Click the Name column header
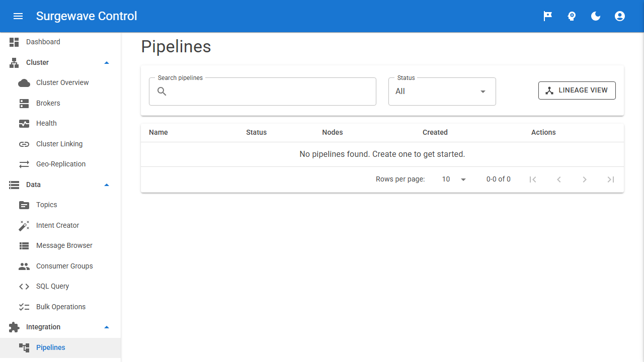Viewport: 644px width, 362px height. tap(158, 133)
